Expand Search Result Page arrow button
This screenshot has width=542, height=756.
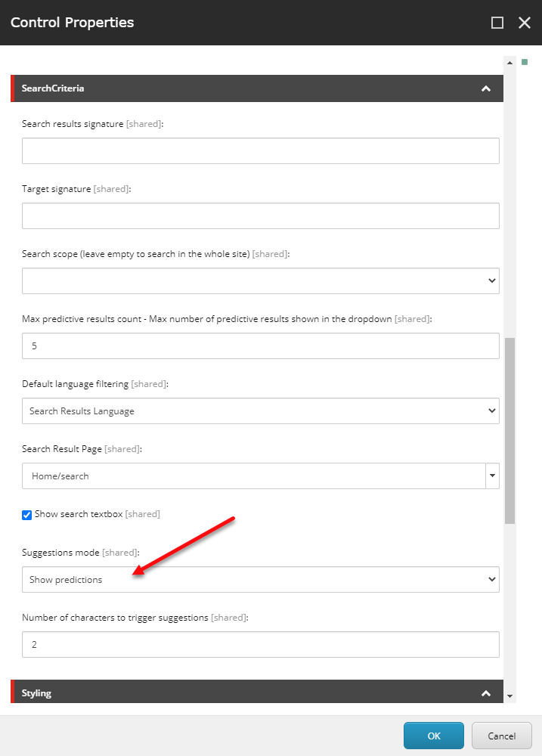click(x=493, y=476)
